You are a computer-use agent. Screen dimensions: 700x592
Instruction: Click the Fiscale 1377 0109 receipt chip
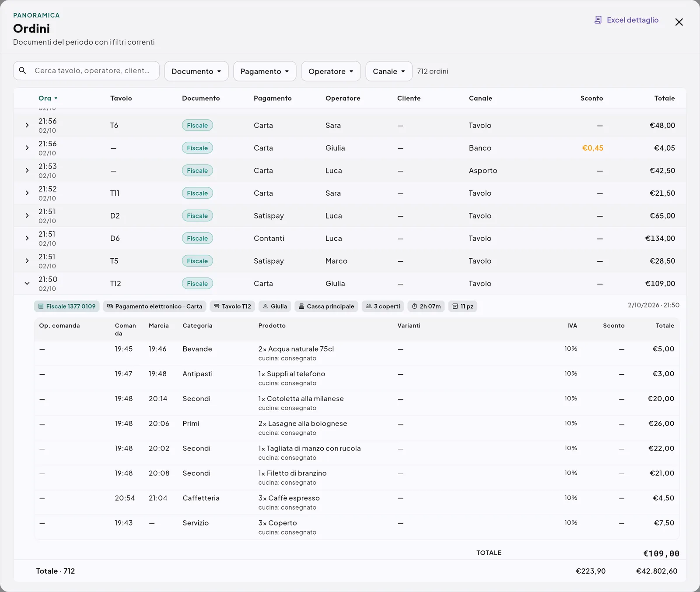coord(67,306)
